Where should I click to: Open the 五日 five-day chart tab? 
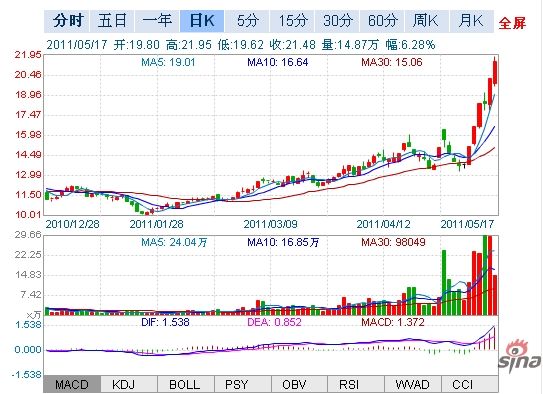[112, 21]
